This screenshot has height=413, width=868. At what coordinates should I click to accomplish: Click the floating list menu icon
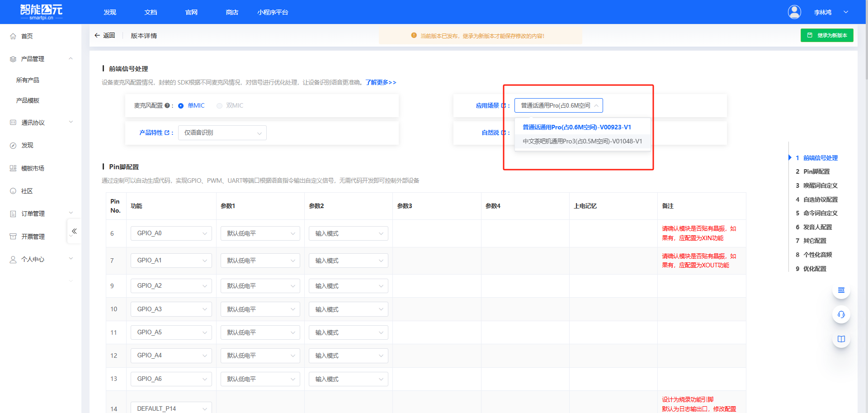pyautogui.click(x=841, y=290)
